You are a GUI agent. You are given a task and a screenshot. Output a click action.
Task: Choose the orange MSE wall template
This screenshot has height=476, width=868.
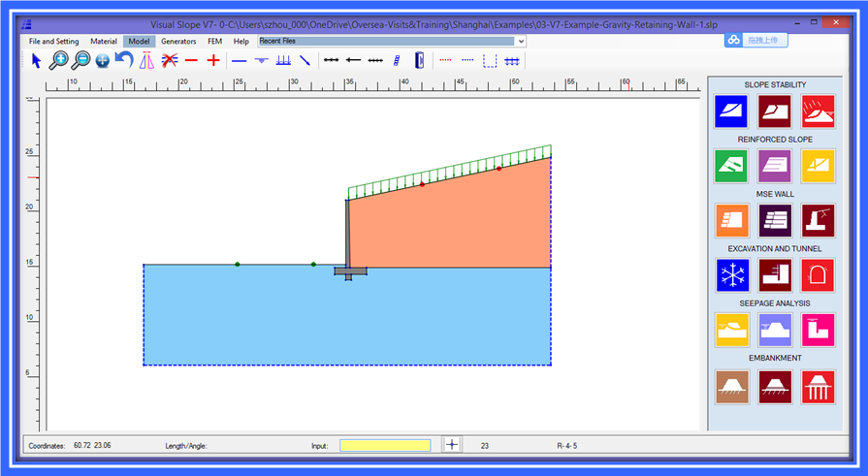click(x=731, y=220)
